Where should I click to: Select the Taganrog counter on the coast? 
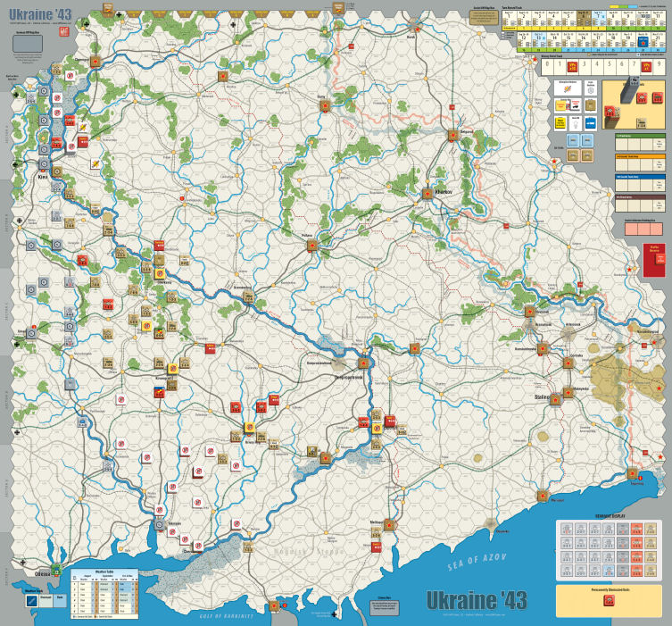[633, 473]
